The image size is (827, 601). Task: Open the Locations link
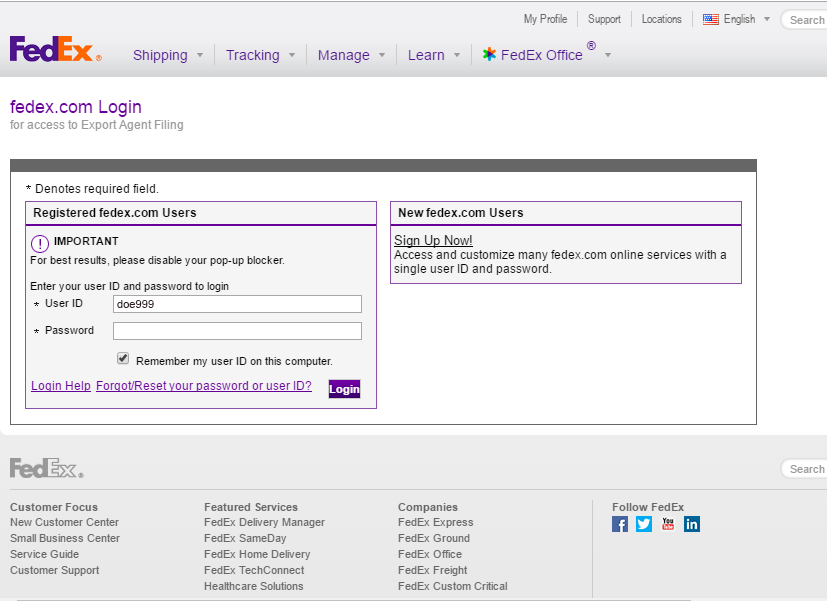pyautogui.click(x=661, y=19)
